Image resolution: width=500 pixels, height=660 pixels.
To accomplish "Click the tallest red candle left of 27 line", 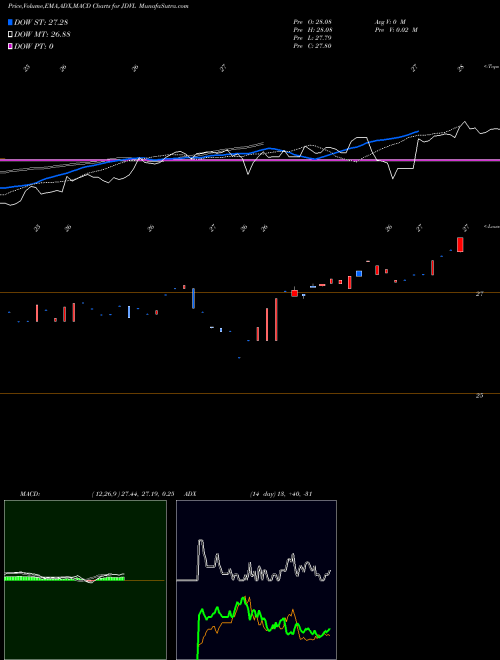I will pyautogui.click(x=276, y=319).
